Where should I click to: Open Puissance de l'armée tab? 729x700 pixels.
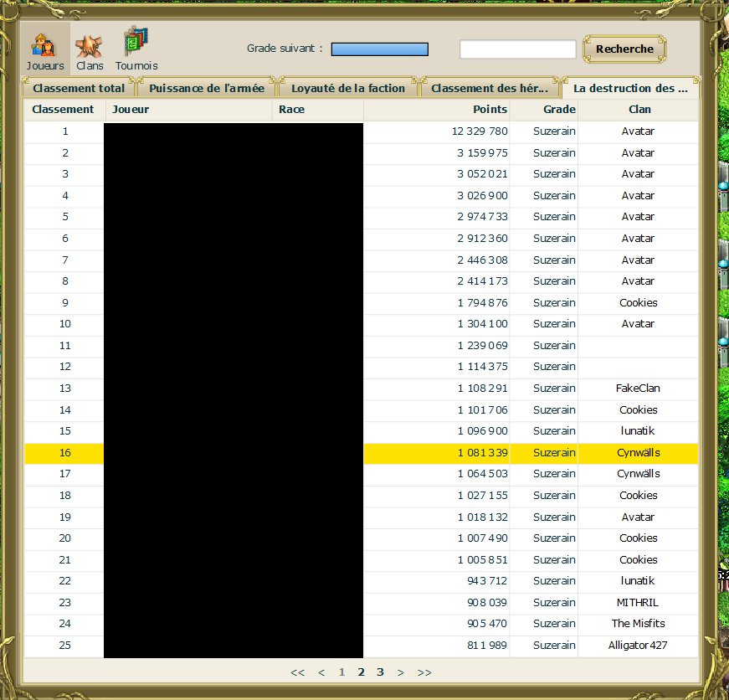pyautogui.click(x=207, y=88)
